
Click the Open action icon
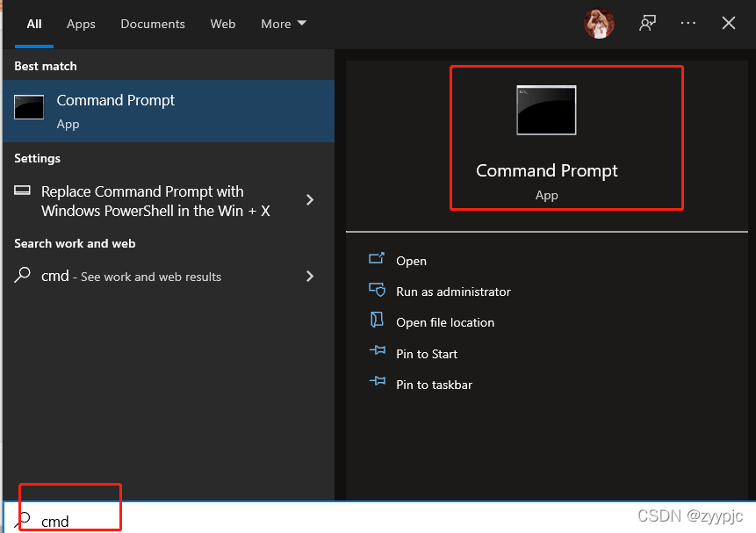[377, 258]
